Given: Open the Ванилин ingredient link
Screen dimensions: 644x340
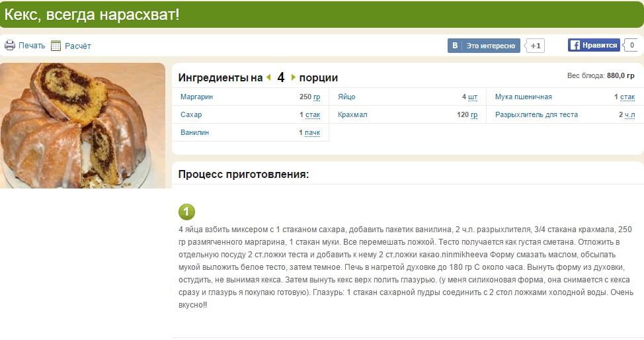Looking at the screenshot, I should (x=194, y=133).
